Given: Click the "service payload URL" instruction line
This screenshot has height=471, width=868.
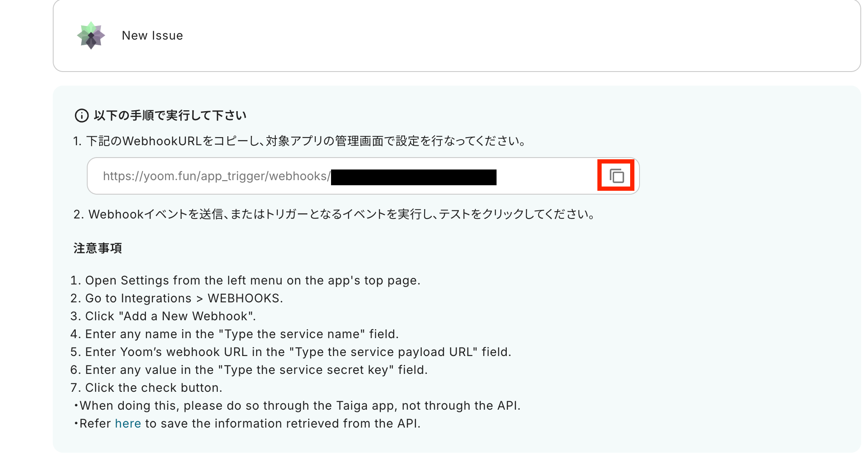Looking at the screenshot, I should 291,352.
